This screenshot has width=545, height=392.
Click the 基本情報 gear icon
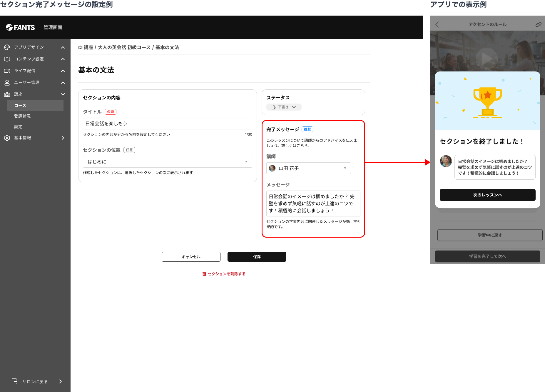pyautogui.click(x=7, y=138)
